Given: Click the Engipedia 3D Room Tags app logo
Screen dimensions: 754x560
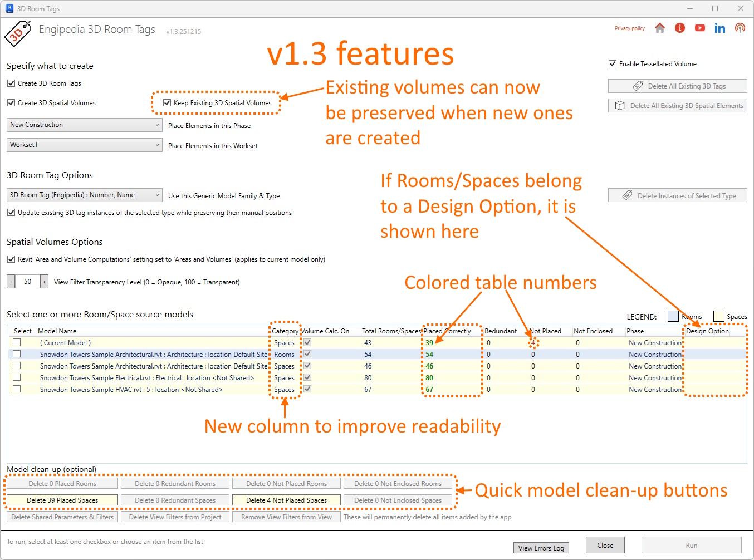Looking at the screenshot, I should [17, 33].
